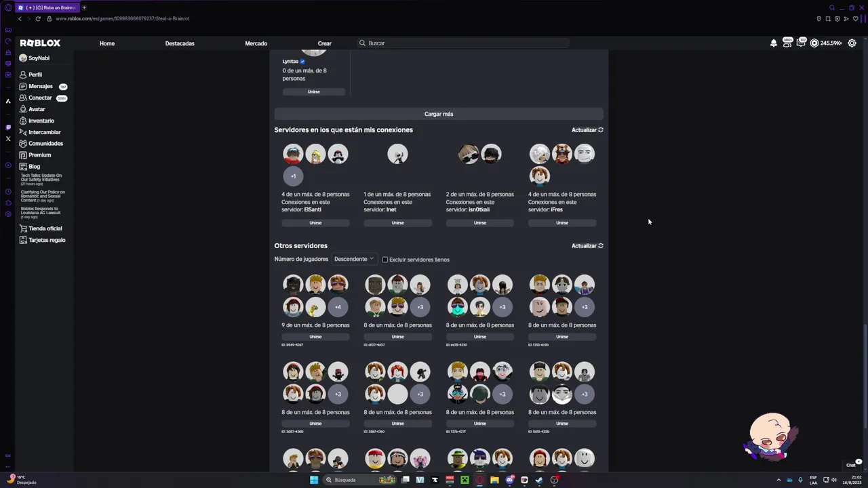Go to Mercado in Roblox navigation
Viewport: 868px width, 488px height.
tap(256, 43)
